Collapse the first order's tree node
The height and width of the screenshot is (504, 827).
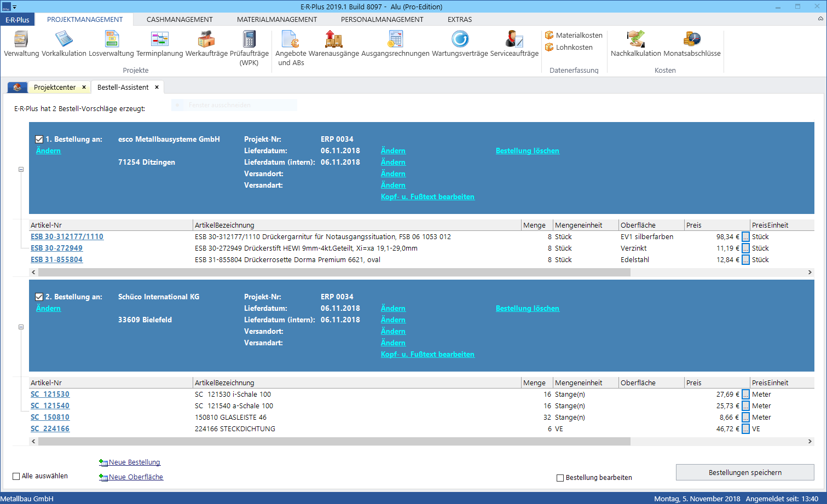click(x=21, y=170)
